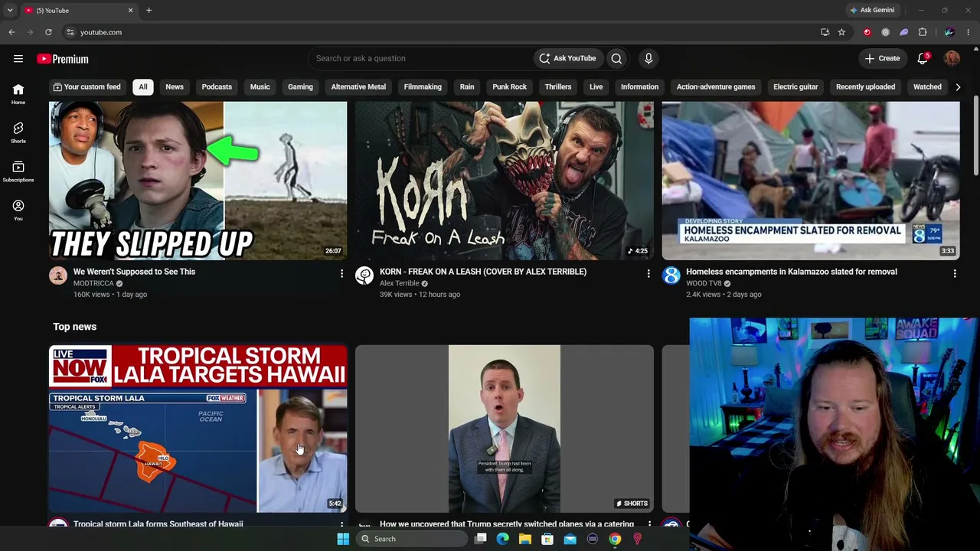Viewport: 980px width, 551px height.
Task: Click the Ask Gemini button
Action: [x=872, y=10]
